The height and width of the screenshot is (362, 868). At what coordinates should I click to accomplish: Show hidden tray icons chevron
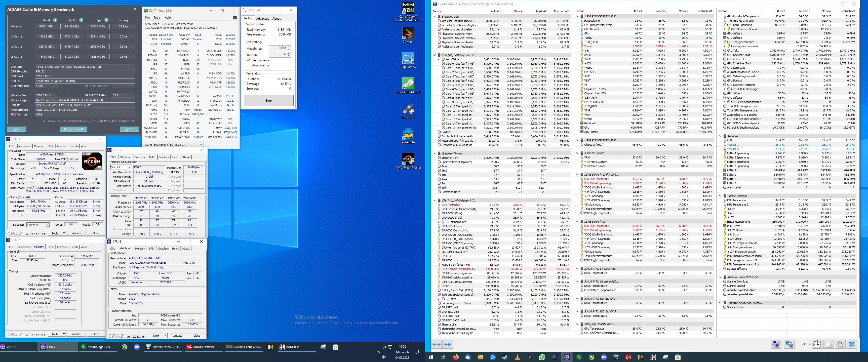[378, 352]
